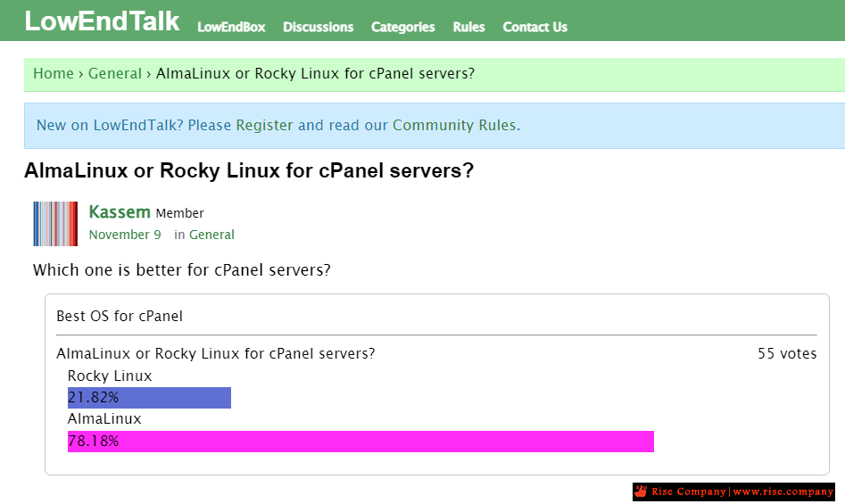Click the General breadcrumb link
The height and width of the screenshot is (504, 845).
tap(115, 73)
